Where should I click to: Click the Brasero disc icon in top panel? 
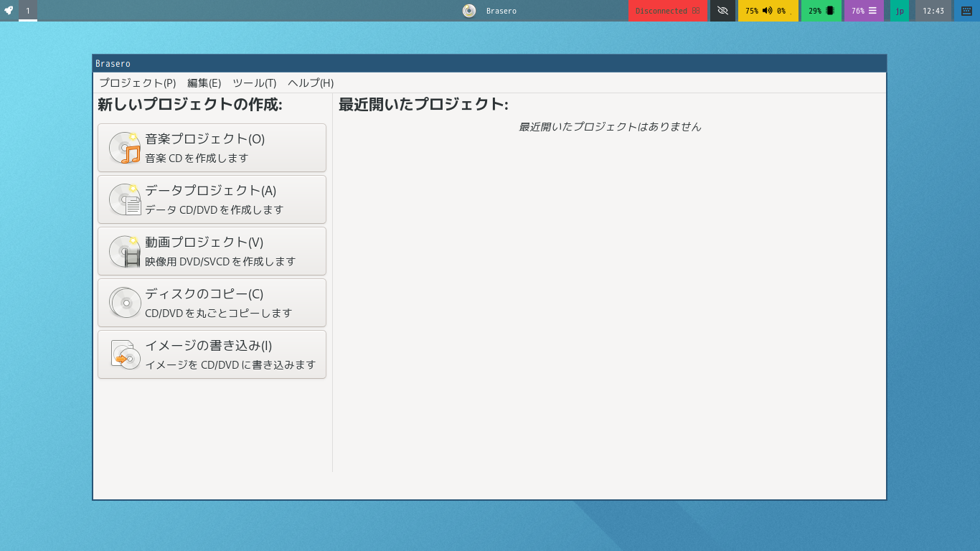[x=469, y=11]
